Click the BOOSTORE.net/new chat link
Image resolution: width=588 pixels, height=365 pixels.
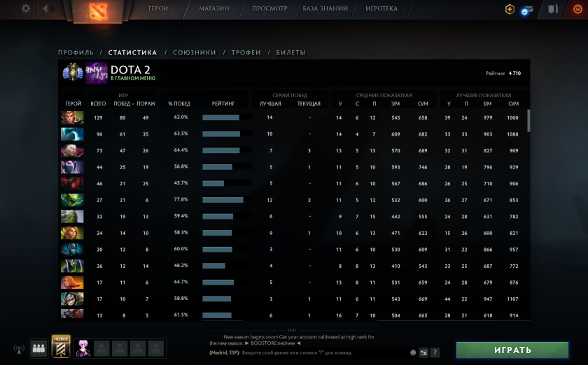[x=272, y=343]
